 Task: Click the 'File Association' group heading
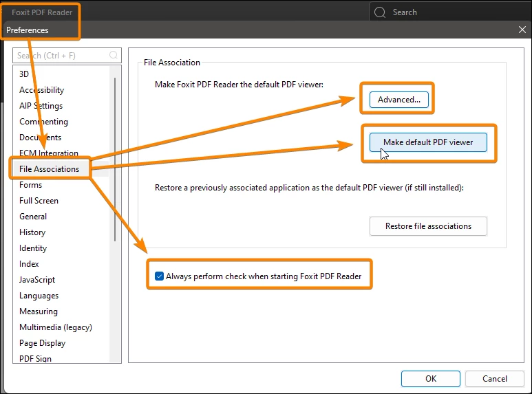point(171,63)
